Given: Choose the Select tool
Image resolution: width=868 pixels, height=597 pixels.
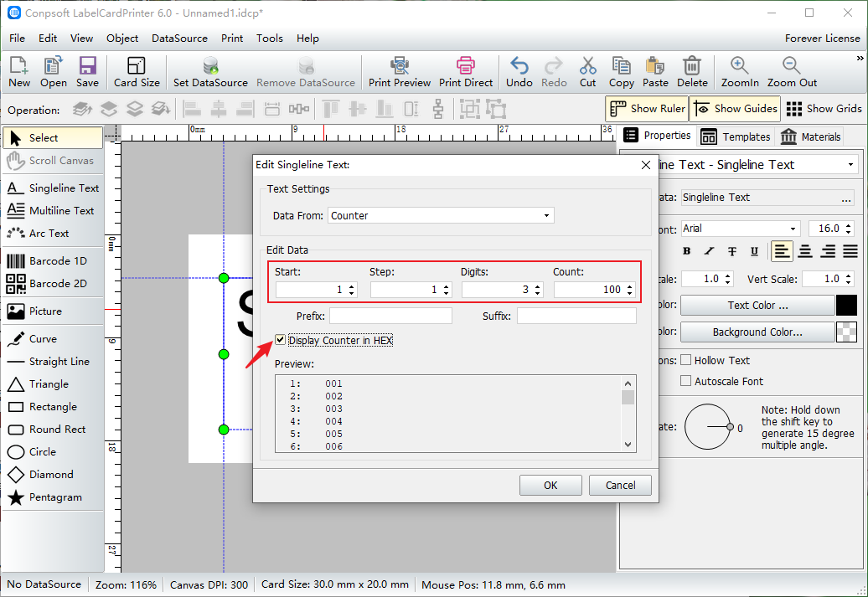Looking at the screenshot, I should (x=53, y=138).
